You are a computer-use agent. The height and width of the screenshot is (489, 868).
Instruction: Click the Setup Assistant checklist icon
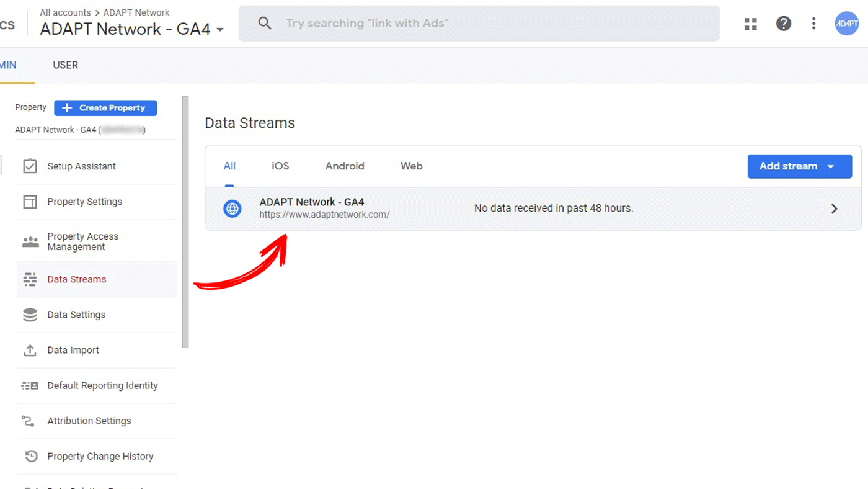30,166
